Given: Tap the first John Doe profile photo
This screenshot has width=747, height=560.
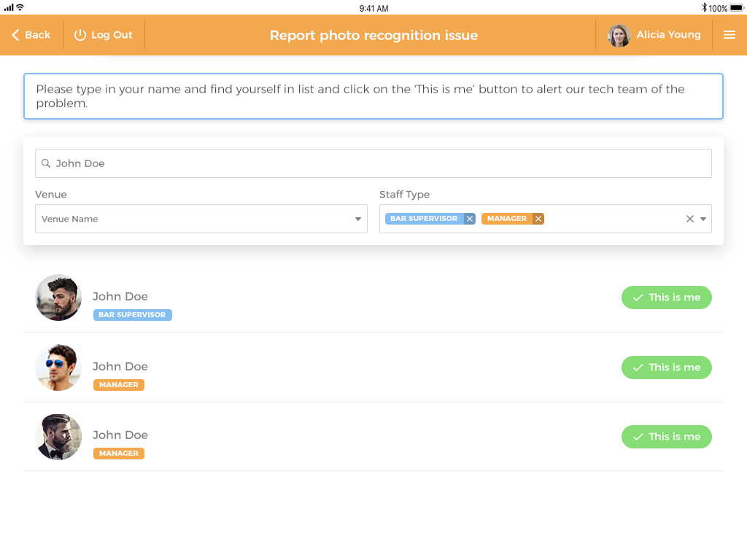Looking at the screenshot, I should (x=58, y=297).
